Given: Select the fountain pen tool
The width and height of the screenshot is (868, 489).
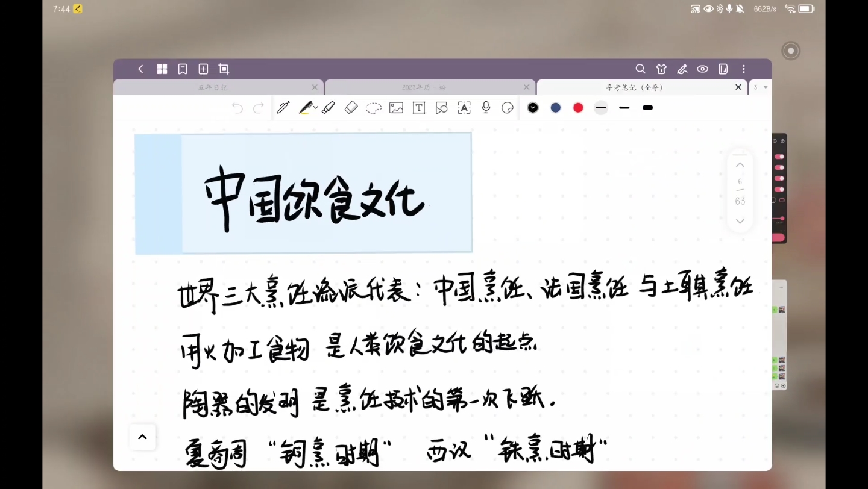Looking at the screenshot, I should point(283,108).
